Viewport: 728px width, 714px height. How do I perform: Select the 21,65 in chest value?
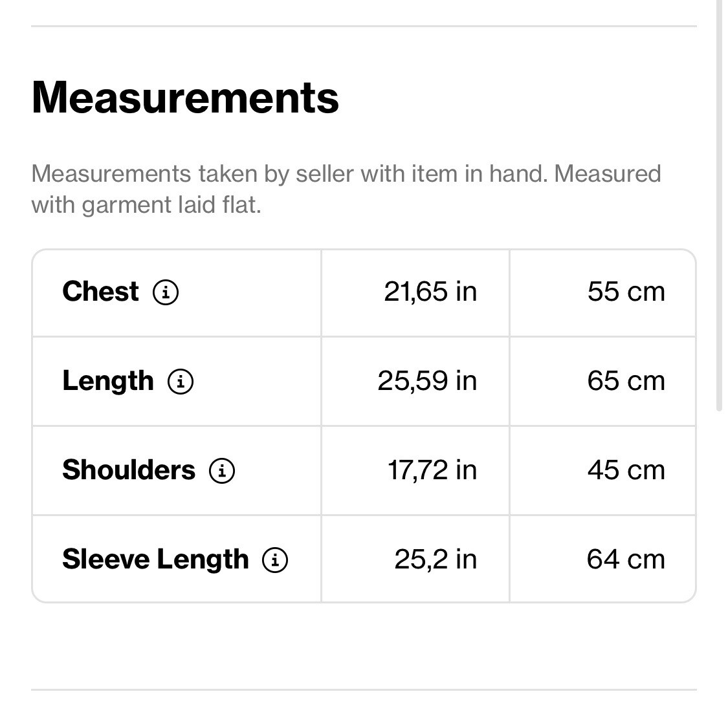(430, 292)
